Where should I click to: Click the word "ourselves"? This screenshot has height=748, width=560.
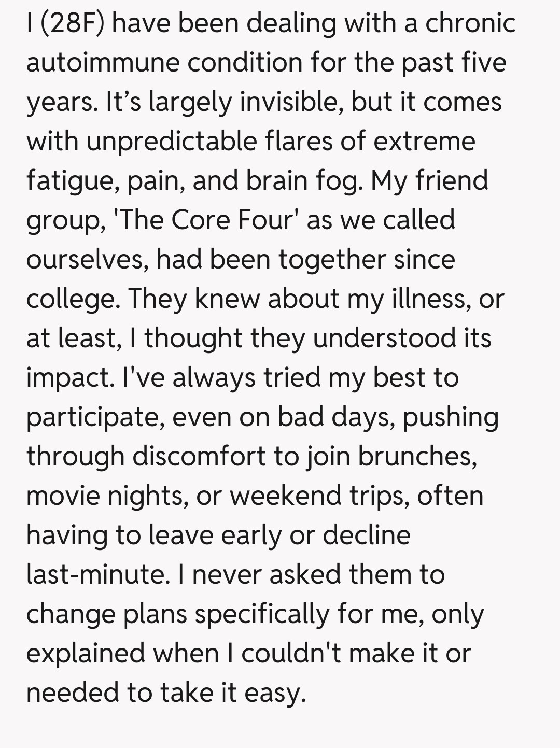click(x=86, y=259)
